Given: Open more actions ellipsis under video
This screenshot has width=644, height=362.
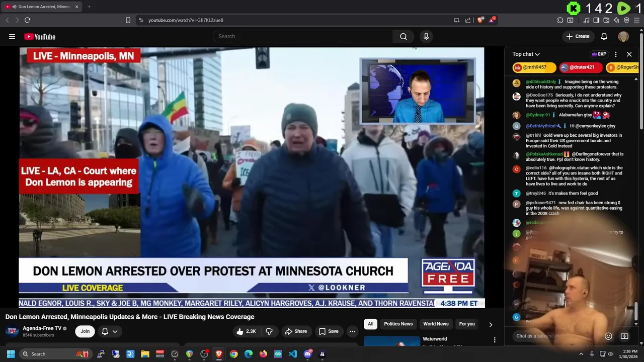Looking at the screenshot, I should pos(352,331).
